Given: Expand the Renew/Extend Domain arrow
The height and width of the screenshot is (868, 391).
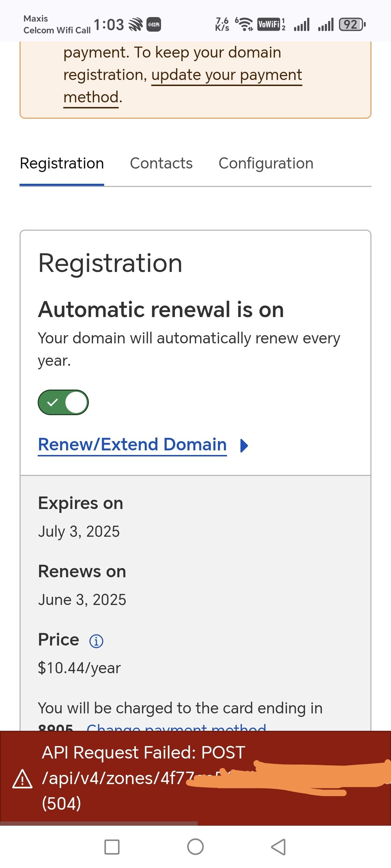Looking at the screenshot, I should tap(244, 445).
